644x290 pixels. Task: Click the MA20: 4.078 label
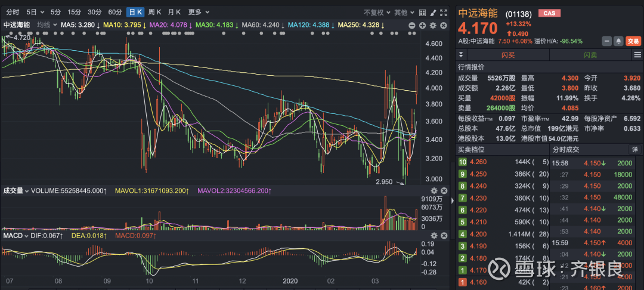click(171, 25)
